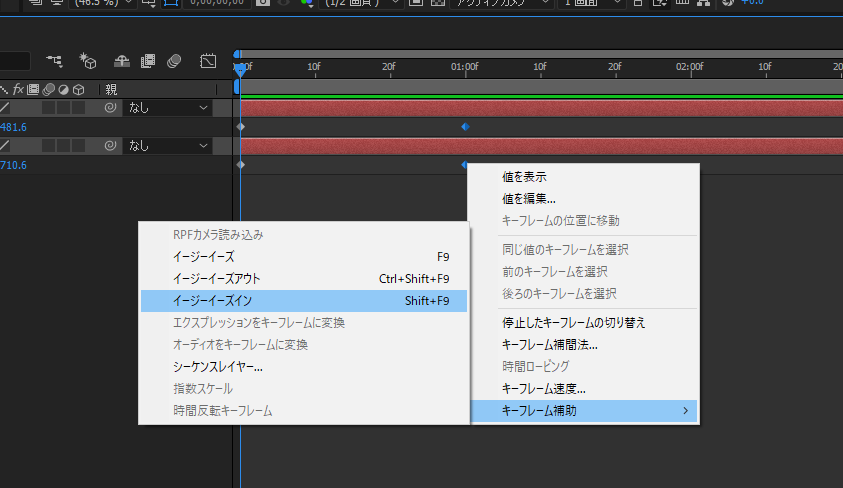Viewport: 843px width, 488px height.
Task: Click 02:00f on the time ruler
Action: coord(689,67)
